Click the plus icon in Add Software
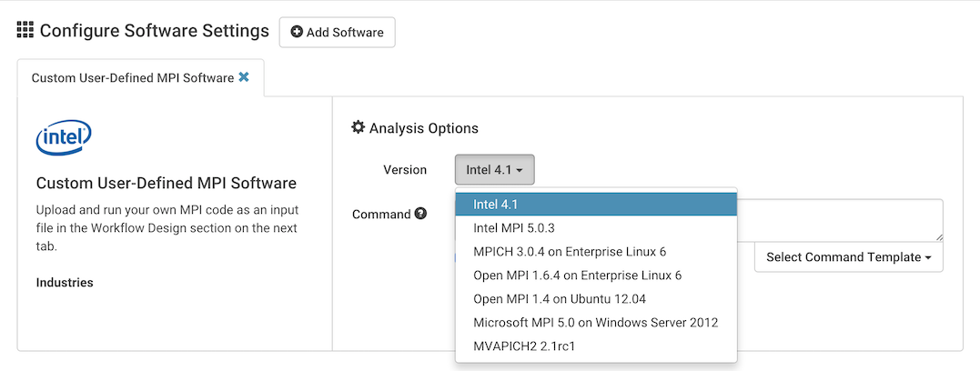 click(297, 33)
